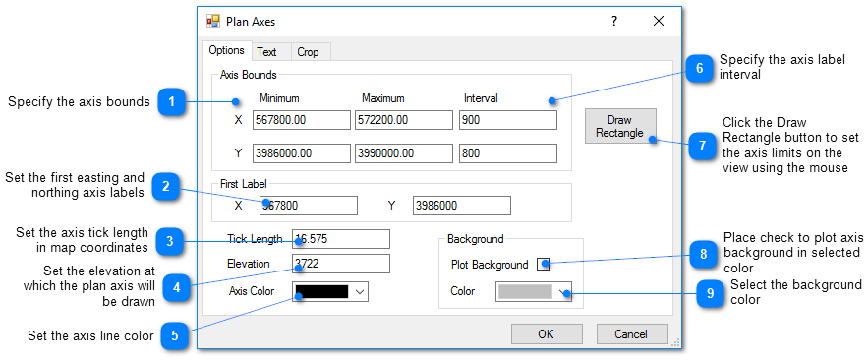Click the Cancel button
Image resolution: width=868 pixels, height=361 pixels.
pos(632,333)
